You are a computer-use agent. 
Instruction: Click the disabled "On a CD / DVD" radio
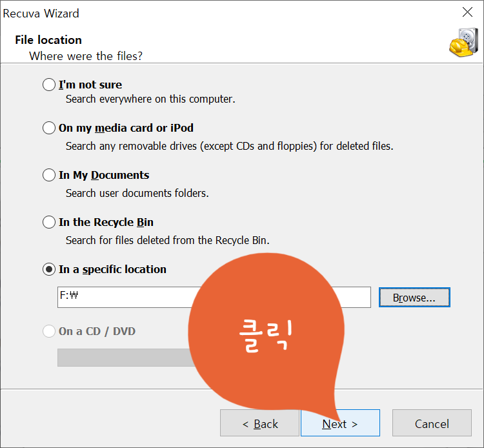pos(49,331)
